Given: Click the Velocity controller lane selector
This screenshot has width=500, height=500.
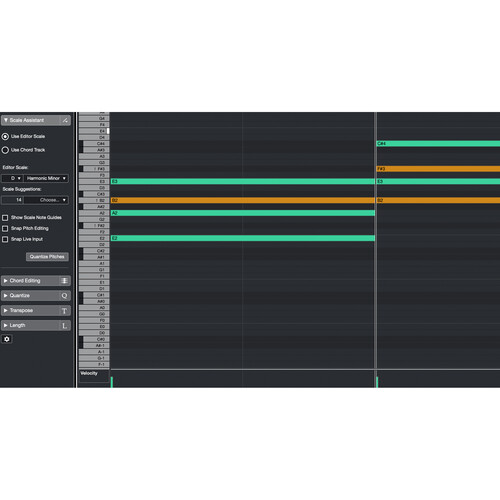Looking at the screenshot, I should 94,376.
